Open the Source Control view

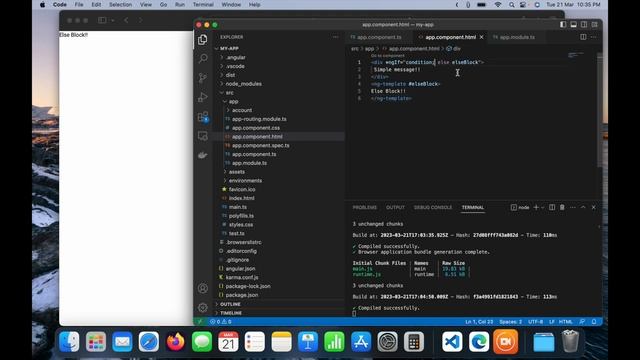[202, 78]
